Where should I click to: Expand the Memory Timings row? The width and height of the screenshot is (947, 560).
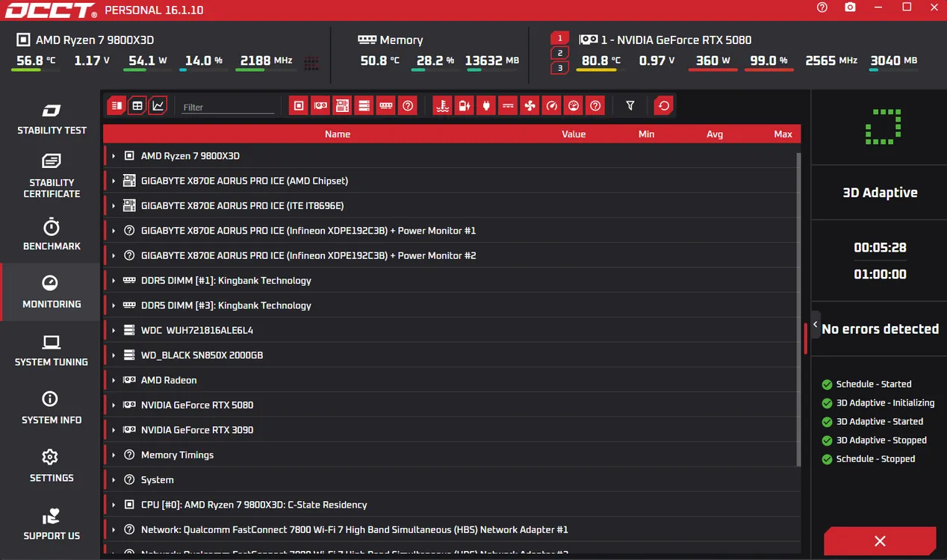pyautogui.click(x=114, y=455)
